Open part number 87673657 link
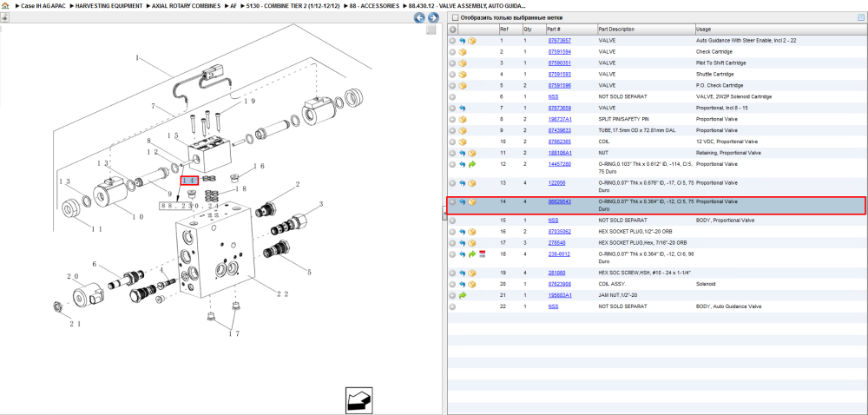Image resolution: width=868 pixels, height=415 pixels. [x=559, y=41]
